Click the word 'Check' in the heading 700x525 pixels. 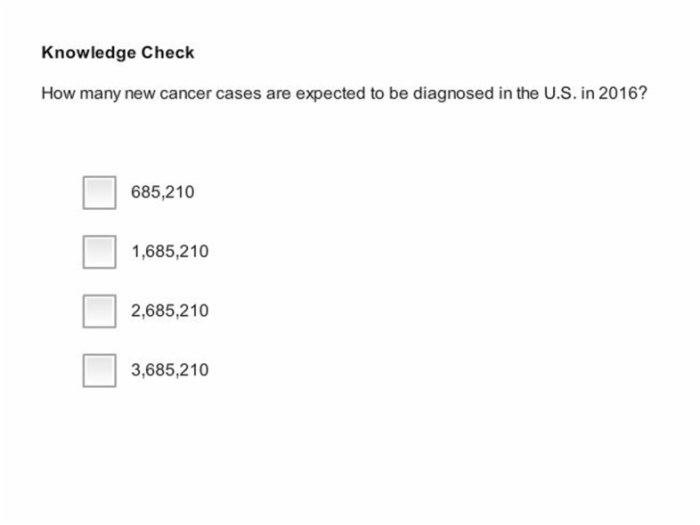(x=168, y=52)
